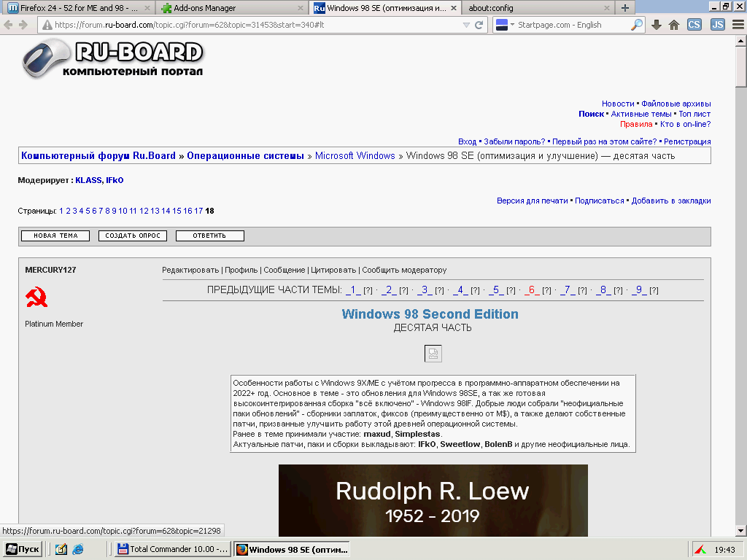Open the Пуск start button
Image resolution: width=747 pixels, height=560 pixels.
coord(23,549)
